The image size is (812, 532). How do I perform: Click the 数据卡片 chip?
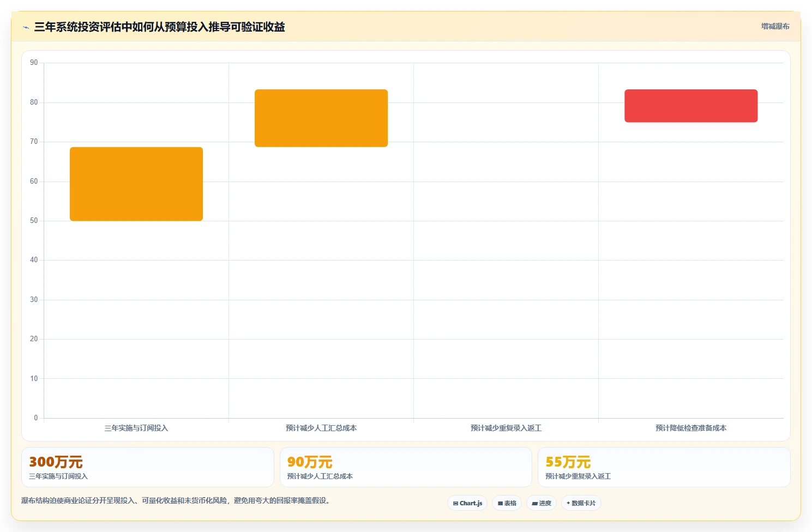(x=581, y=503)
